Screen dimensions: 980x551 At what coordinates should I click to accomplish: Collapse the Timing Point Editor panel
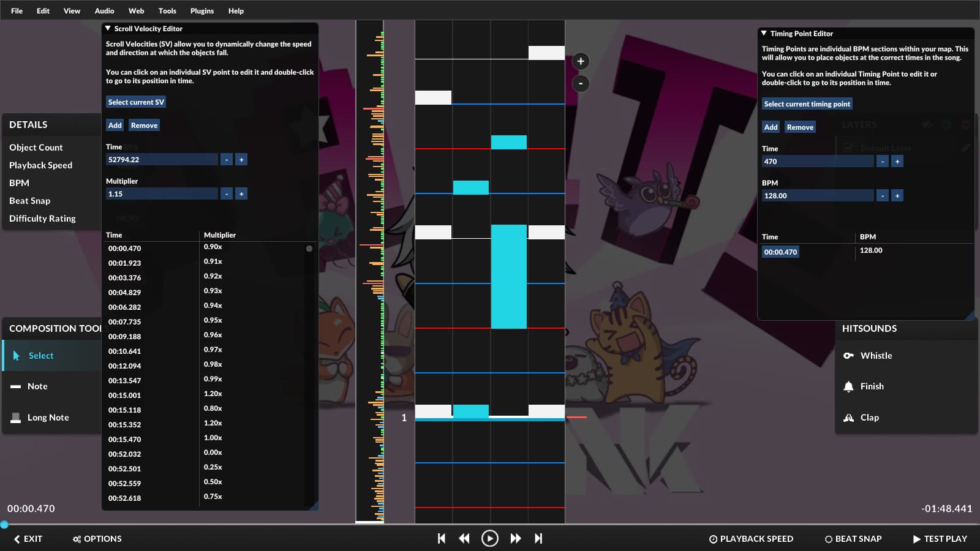click(x=764, y=33)
